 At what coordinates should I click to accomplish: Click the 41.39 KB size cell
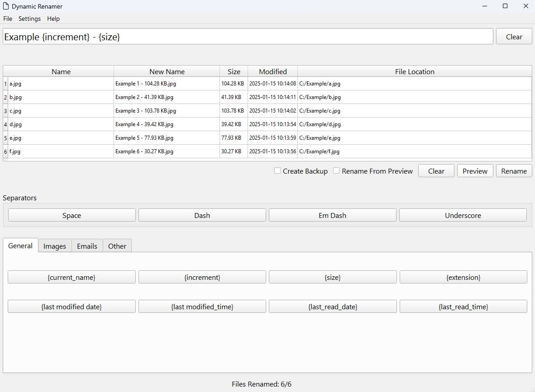point(234,97)
